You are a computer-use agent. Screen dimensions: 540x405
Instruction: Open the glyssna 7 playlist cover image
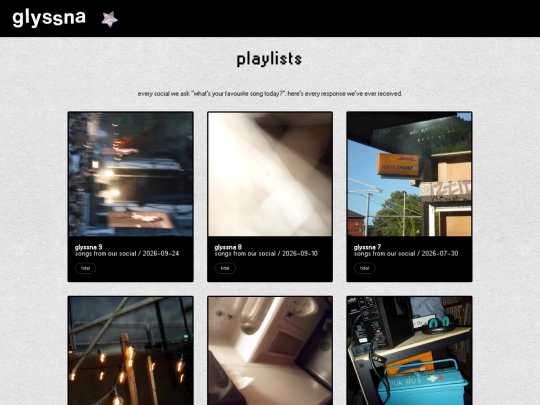[x=409, y=174]
